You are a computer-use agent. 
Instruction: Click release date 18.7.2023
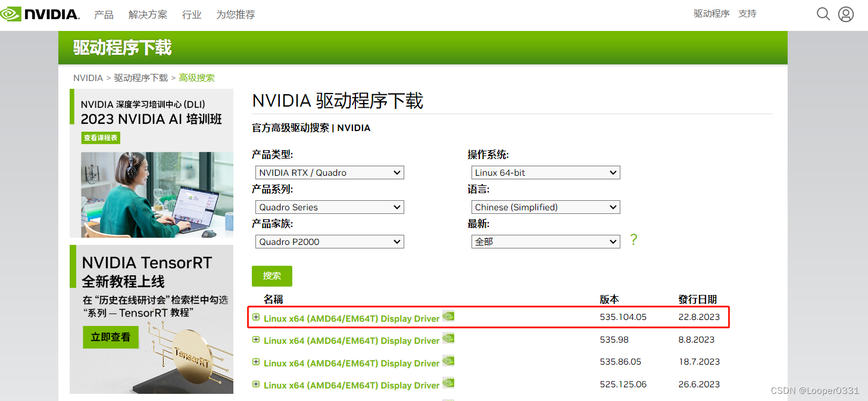pyautogui.click(x=699, y=362)
